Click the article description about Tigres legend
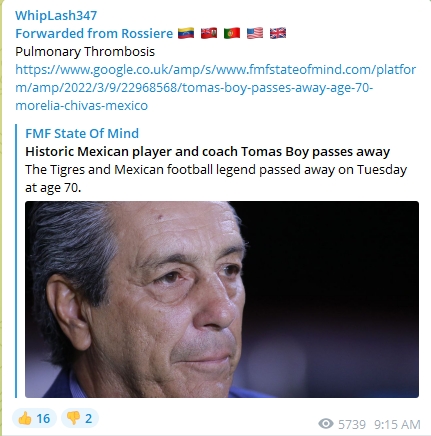431x436 pixels. 216,178
